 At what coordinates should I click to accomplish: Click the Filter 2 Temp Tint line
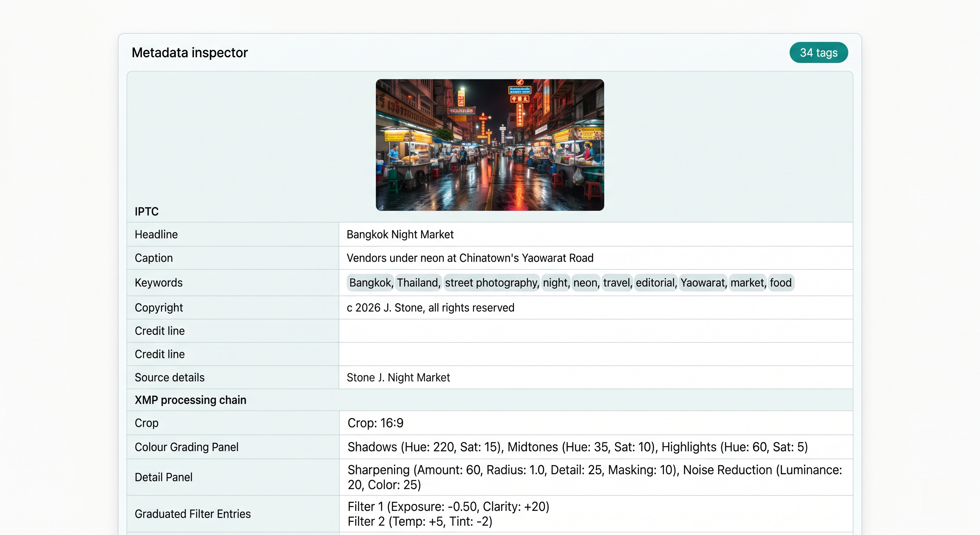(420, 521)
